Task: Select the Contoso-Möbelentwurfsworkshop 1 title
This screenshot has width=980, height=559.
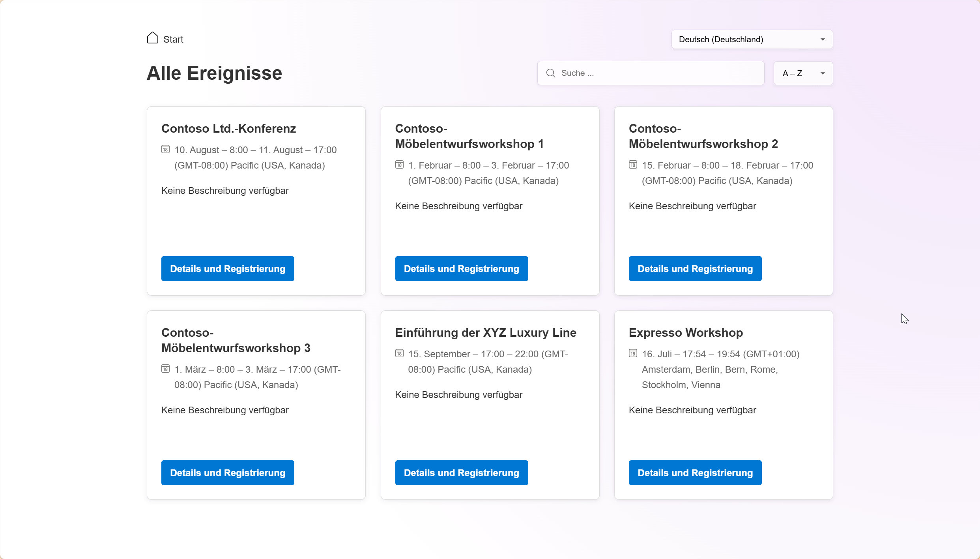Action: [x=469, y=136]
